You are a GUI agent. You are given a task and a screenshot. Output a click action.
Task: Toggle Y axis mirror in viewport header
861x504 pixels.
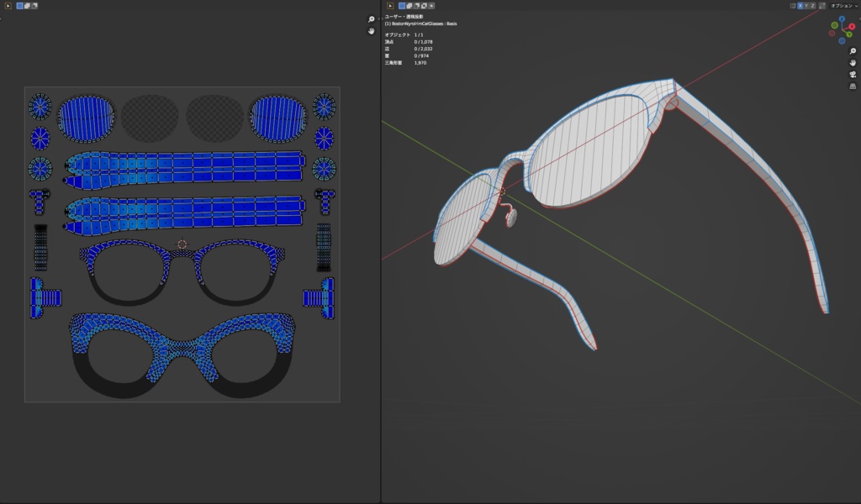coord(806,6)
